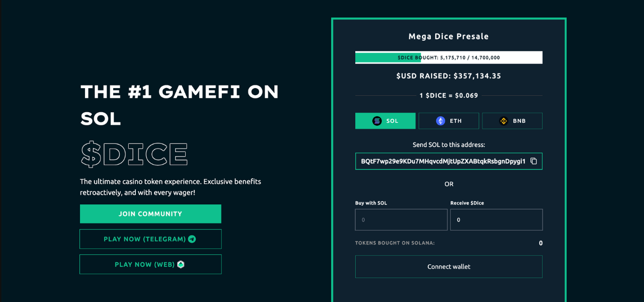
Task: Click the Mega Dice Presale title
Action: [449, 36]
